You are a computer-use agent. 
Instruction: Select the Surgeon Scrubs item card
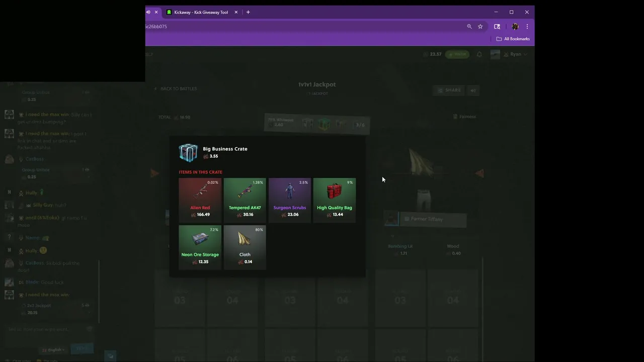(x=289, y=200)
